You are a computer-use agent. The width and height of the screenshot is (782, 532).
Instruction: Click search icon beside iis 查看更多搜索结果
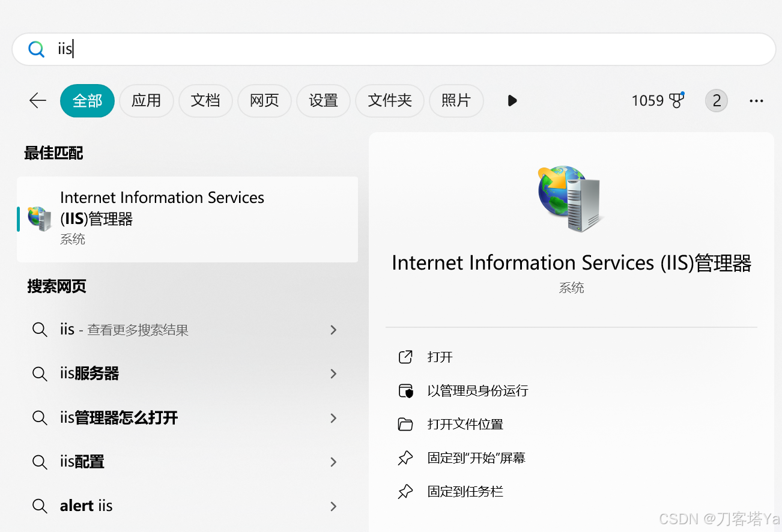coord(40,330)
